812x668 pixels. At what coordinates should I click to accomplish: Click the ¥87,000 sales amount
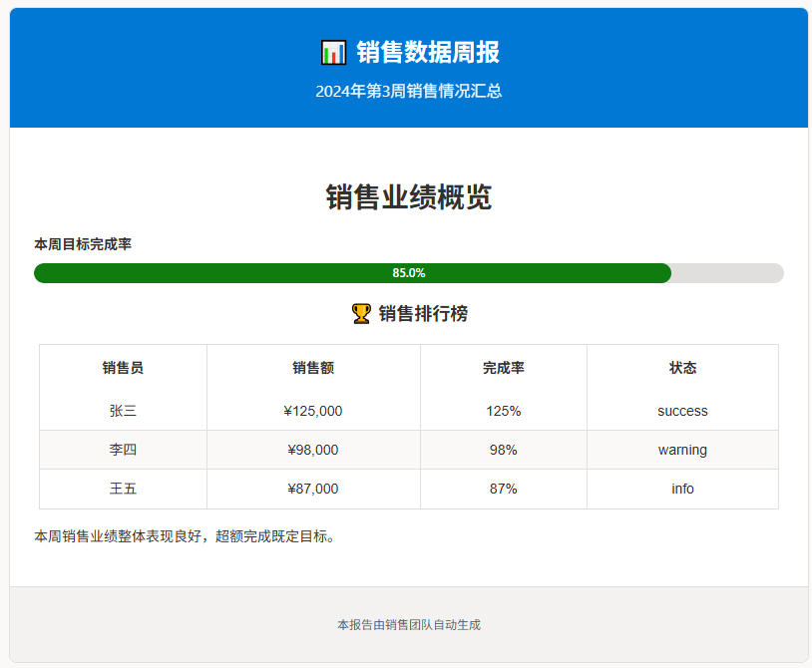tap(313, 489)
